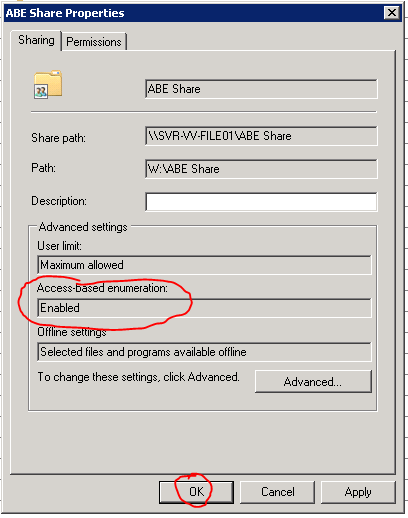The image size is (408, 518).
Task: Click the 'Advanced settings' group label
Action: [x=83, y=227]
